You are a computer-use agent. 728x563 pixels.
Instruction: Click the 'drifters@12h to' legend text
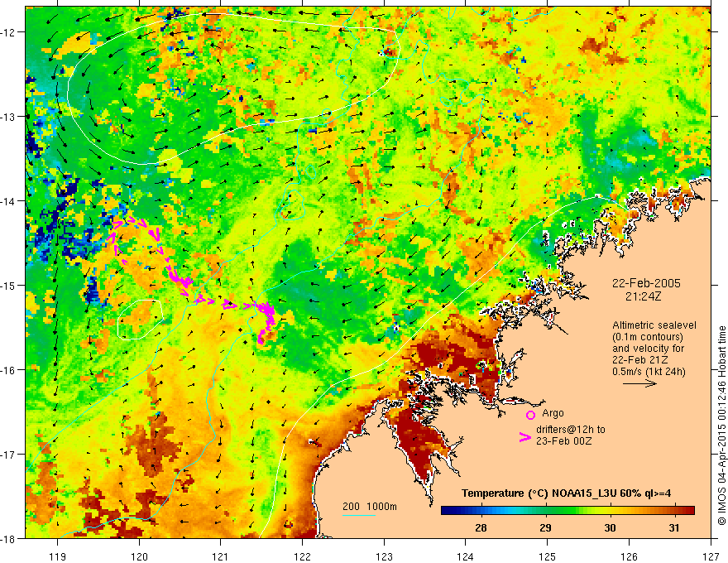pos(571,430)
